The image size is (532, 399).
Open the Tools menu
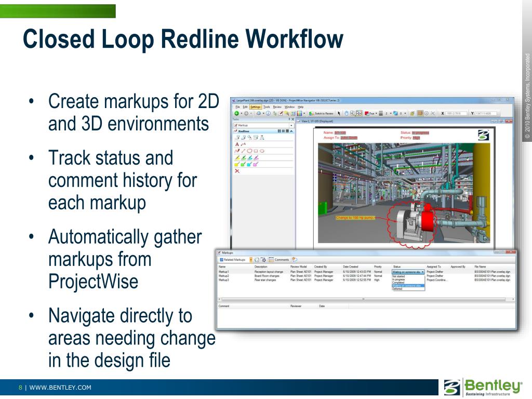267,107
